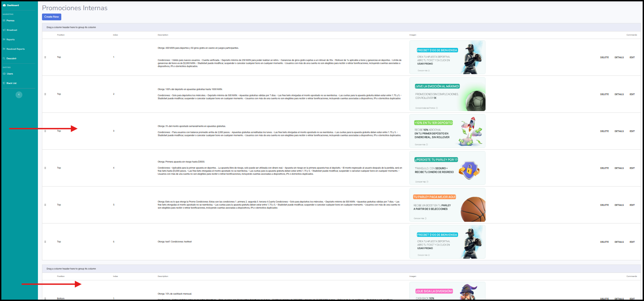This screenshot has width=644, height=301.
Task: Click the 'Otorga: test1 Condiciones: testtest' description
Action: (175, 242)
